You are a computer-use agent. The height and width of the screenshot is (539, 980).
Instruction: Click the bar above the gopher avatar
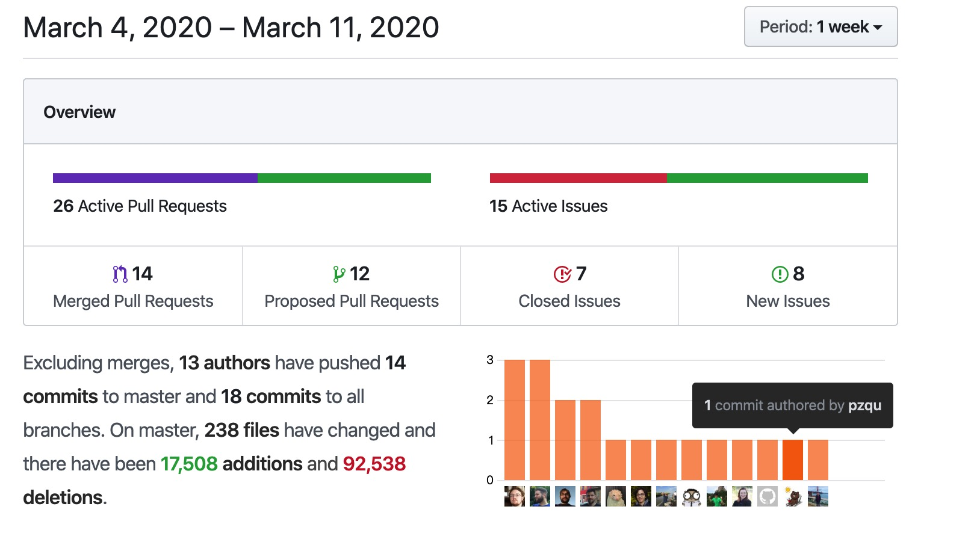pos(692,460)
